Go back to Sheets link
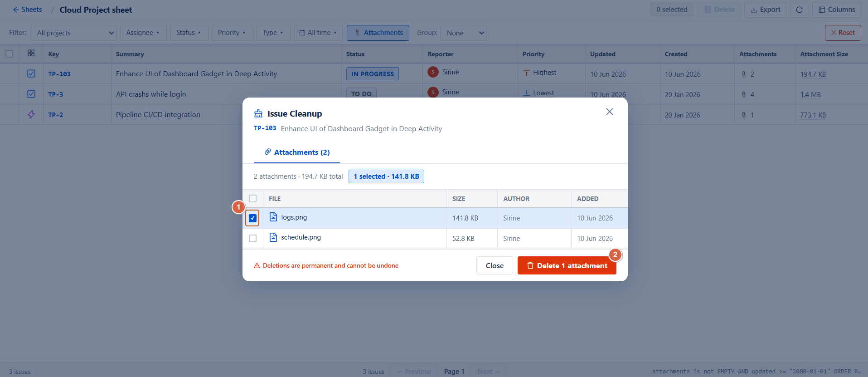This screenshot has width=868, height=377. coord(27,10)
